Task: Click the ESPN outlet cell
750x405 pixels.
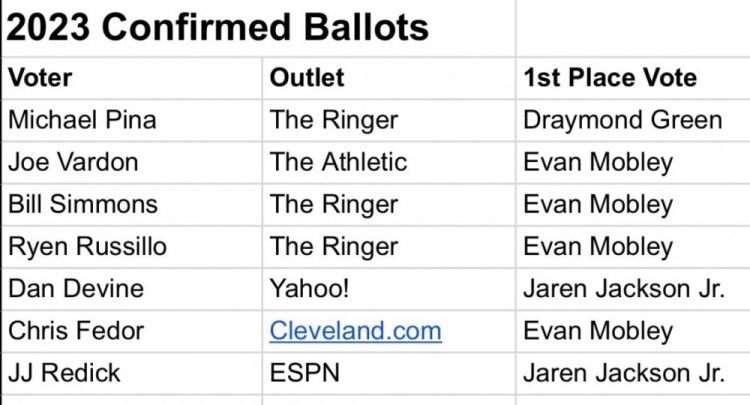Action: (x=389, y=373)
